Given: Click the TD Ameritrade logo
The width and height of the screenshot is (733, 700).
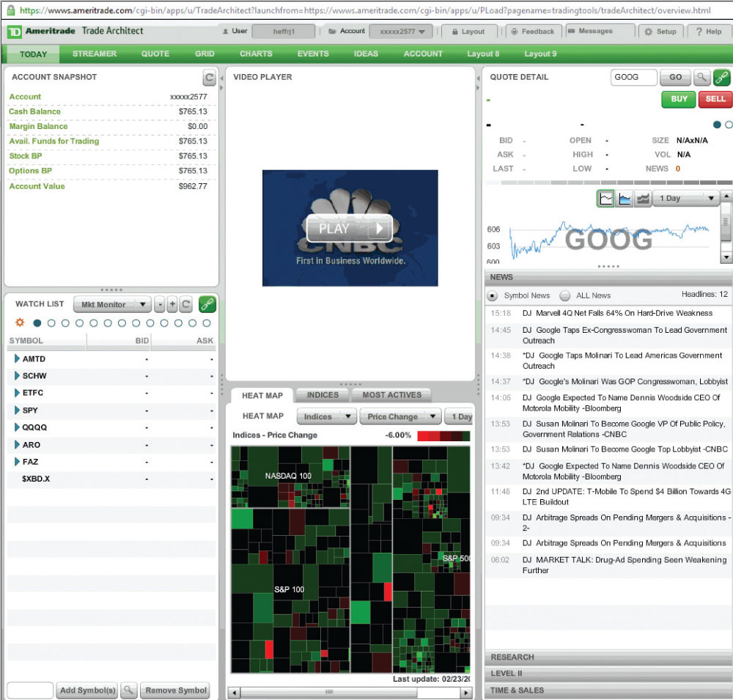Looking at the screenshot, I should click(x=15, y=32).
